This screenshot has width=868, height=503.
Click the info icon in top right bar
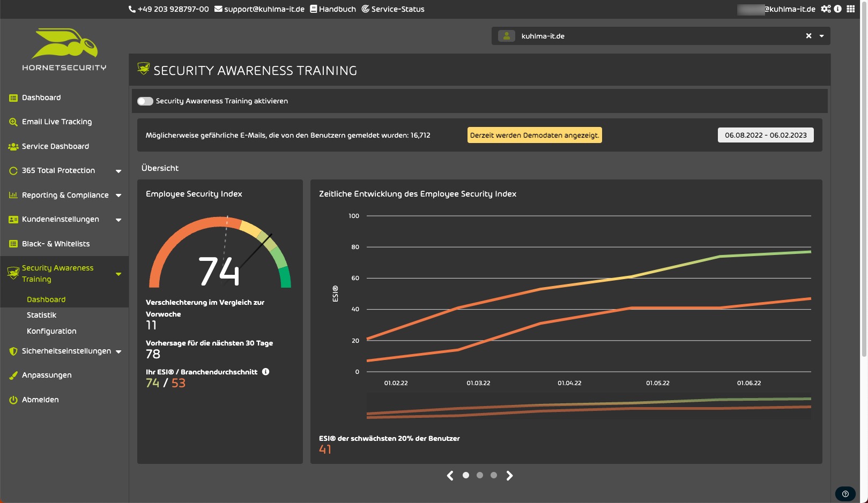(x=837, y=9)
